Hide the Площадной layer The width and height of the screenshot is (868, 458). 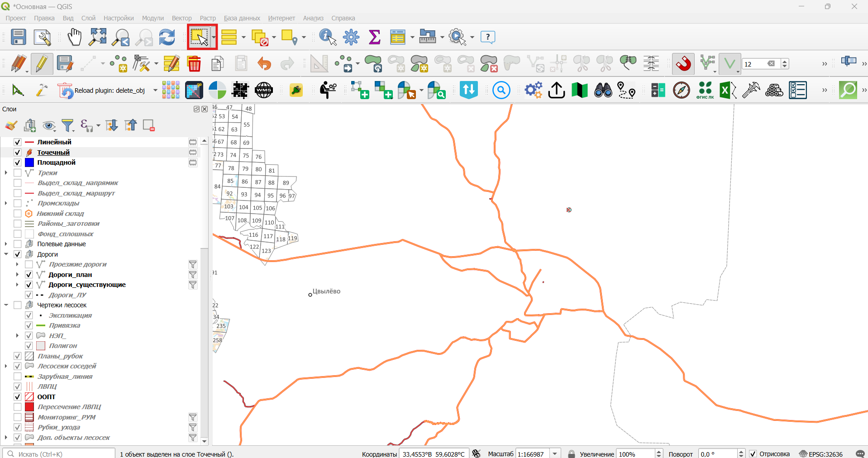pos(18,162)
